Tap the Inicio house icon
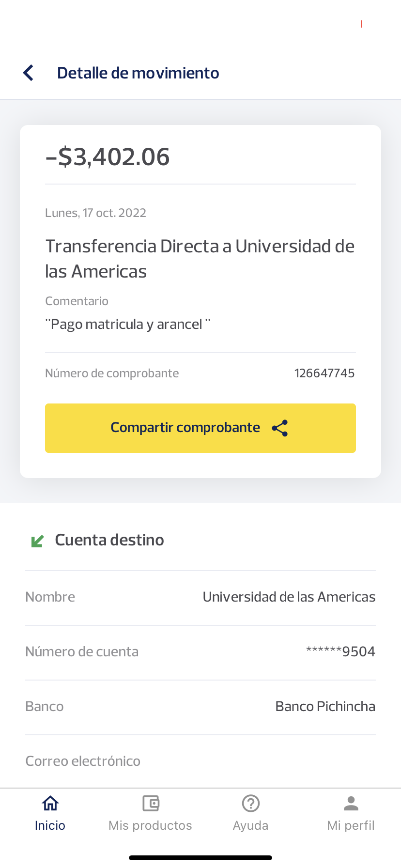Viewport: 401px width, 868px height. [50, 804]
